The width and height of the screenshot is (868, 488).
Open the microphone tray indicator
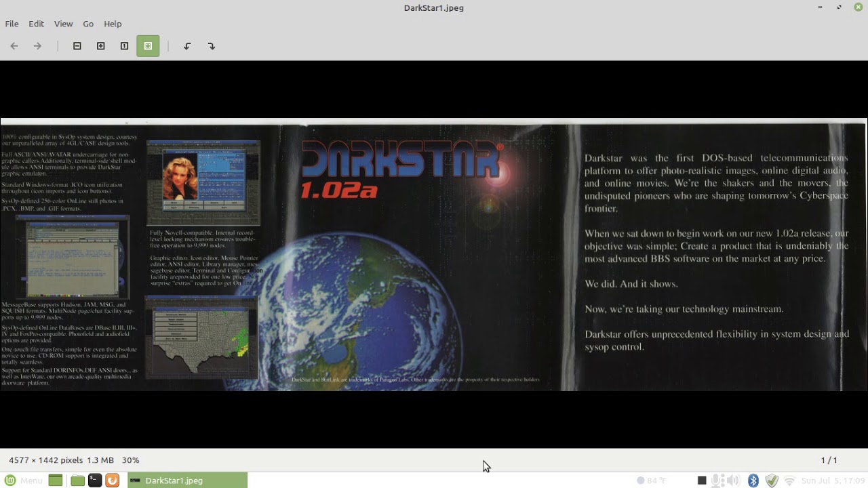point(716,481)
